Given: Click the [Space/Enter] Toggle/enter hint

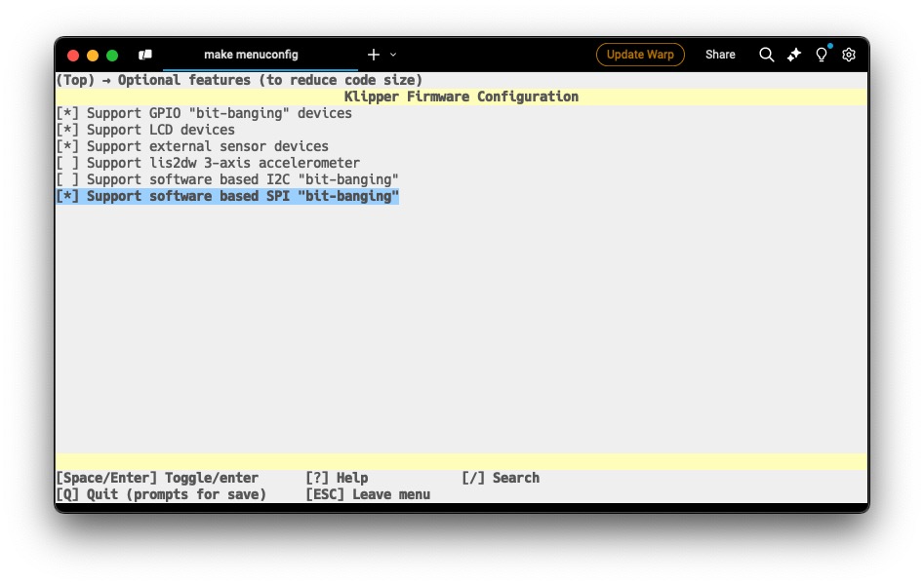Looking at the screenshot, I should click(x=157, y=478).
